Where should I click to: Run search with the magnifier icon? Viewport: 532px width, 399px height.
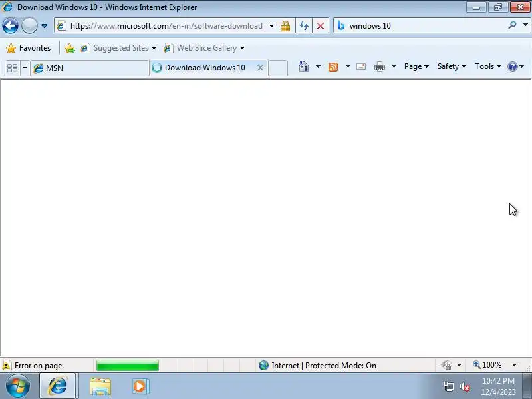tap(512, 25)
